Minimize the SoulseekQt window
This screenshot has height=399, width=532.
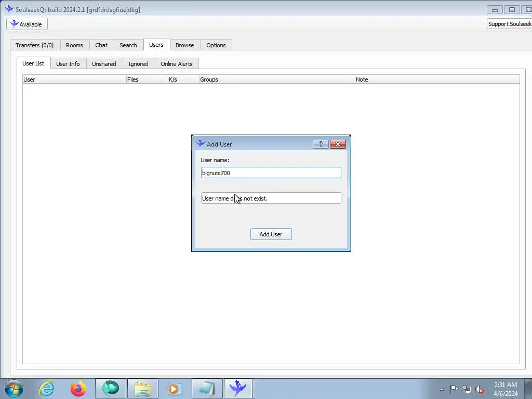tap(495, 10)
